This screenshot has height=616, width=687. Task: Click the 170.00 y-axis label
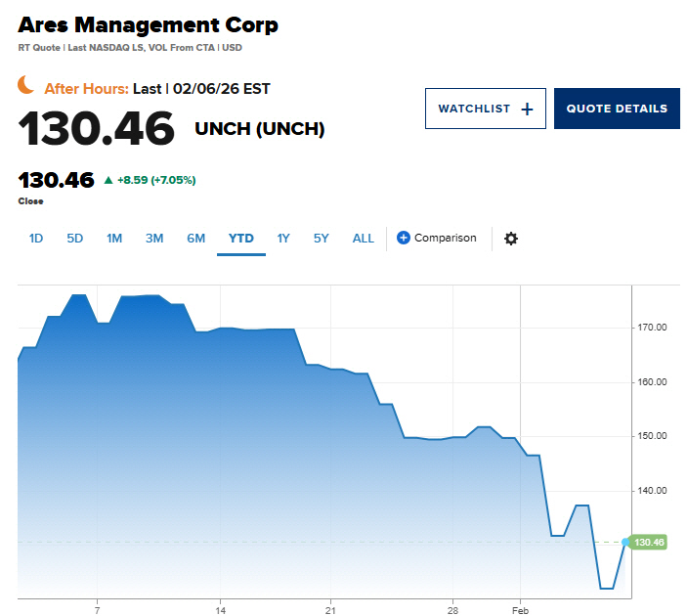tap(652, 328)
